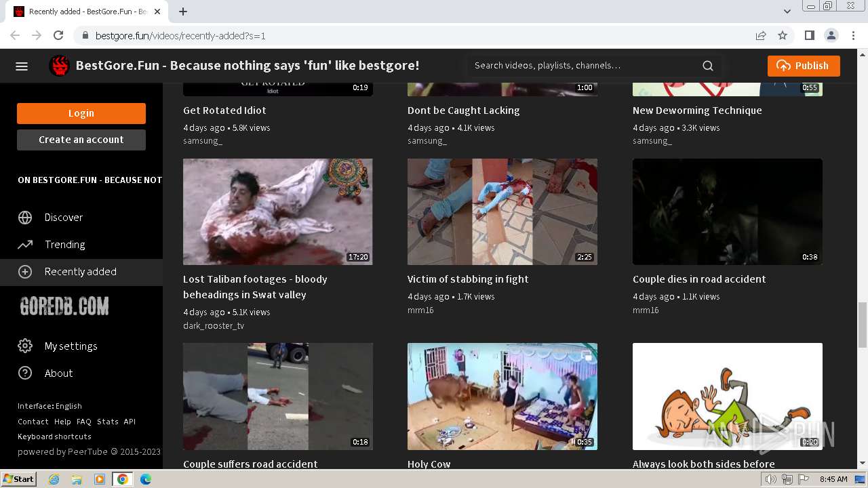Click the address bar URL
This screenshot has width=868, height=488.
tap(180, 36)
